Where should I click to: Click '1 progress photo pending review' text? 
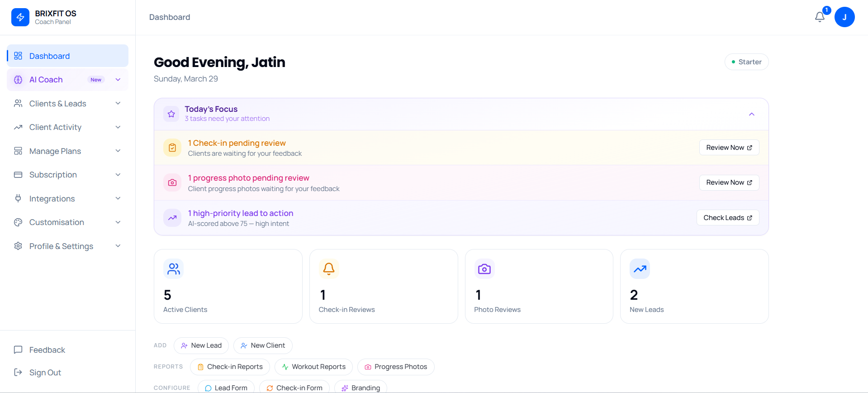249,178
